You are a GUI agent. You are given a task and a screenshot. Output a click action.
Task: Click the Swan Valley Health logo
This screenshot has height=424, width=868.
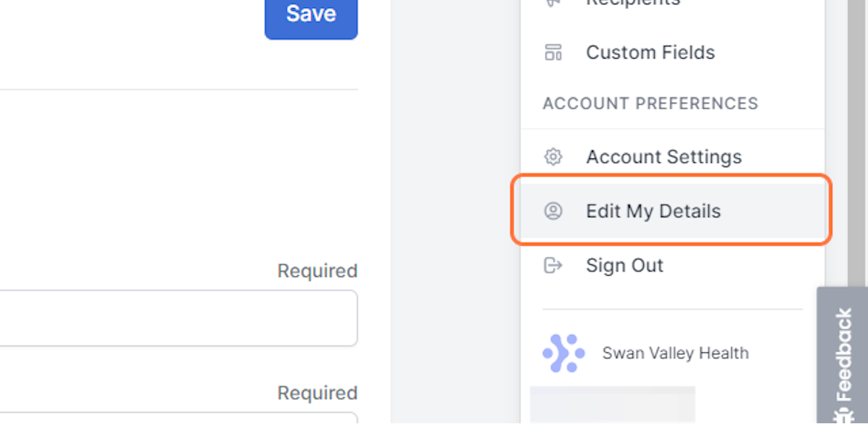tap(563, 353)
